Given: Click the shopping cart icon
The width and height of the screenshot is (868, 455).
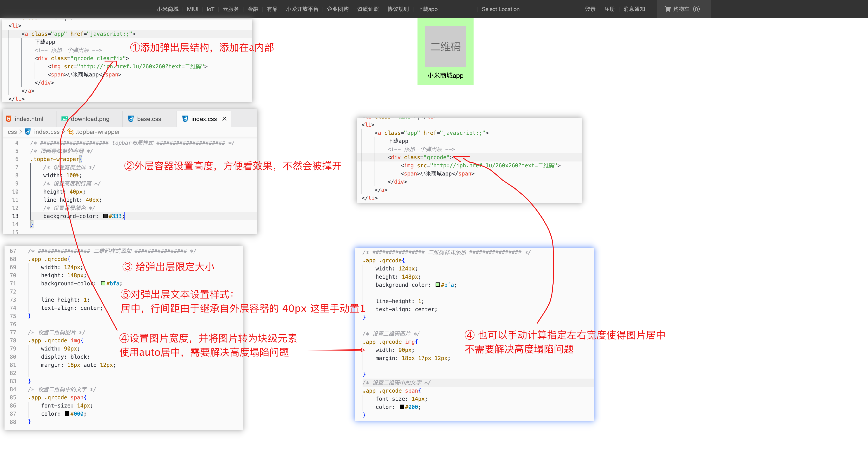Looking at the screenshot, I should pyautogui.click(x=667, y=9).
